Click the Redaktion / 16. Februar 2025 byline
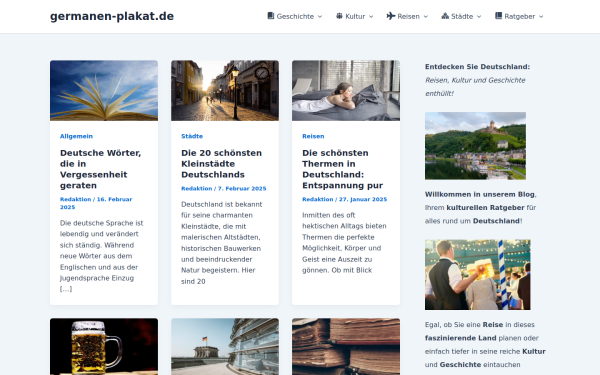Viewport: 600px width, 375px height. click(x=96, y=203)
